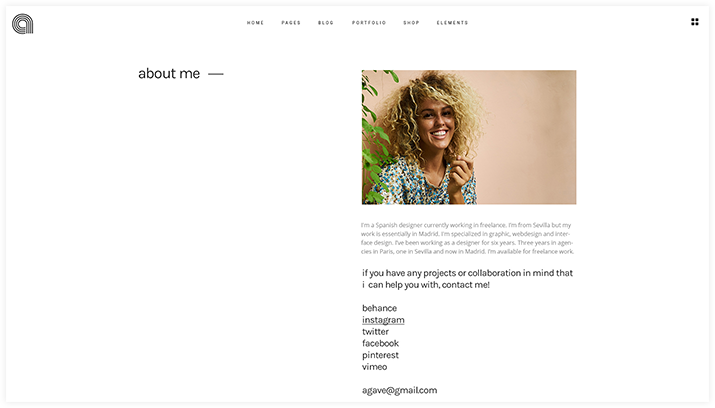Image resolution: width=715 pixels, height=408 pixels.
Task: Open the Portfolio navigation item
Action: (x=369, y=23)
